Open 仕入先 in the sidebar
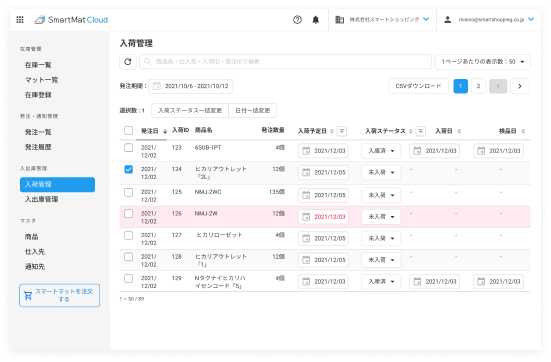This screenshot has width=551, height=362. click(35, 252)
